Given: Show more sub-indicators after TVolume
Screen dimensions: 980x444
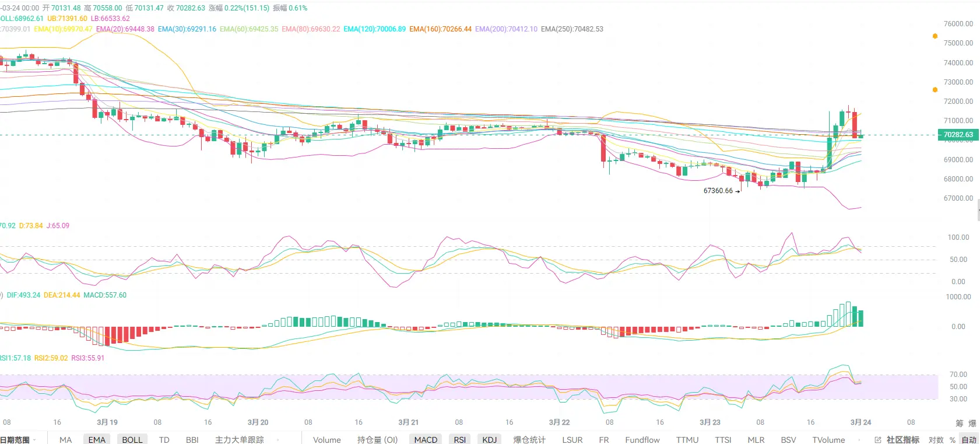Looking at the screenshot, I should click(x=859, y=440).
